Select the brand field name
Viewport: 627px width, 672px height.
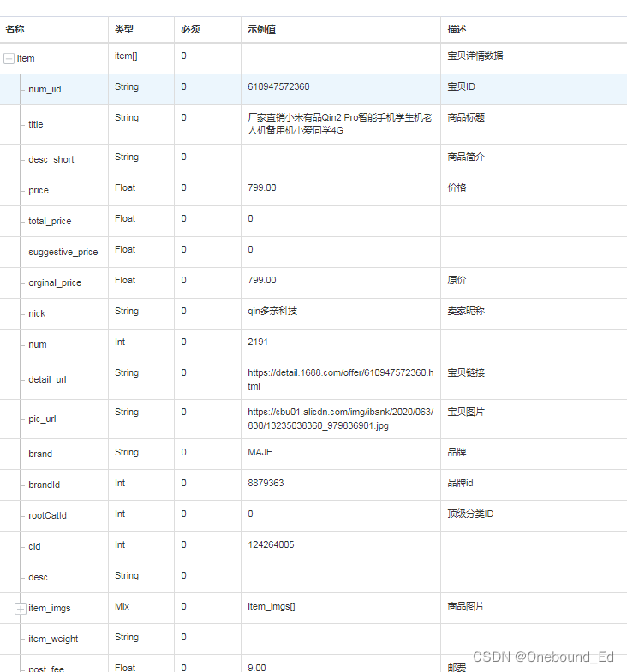click(40, 454)
